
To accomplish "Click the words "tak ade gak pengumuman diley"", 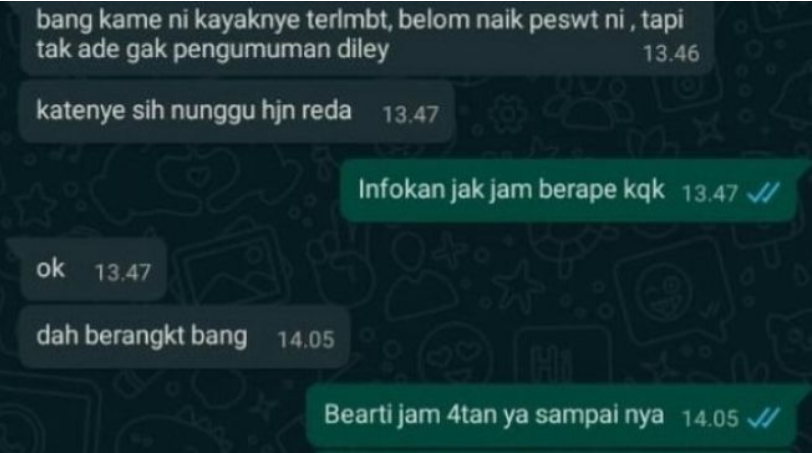I will [x=212, y=50].
